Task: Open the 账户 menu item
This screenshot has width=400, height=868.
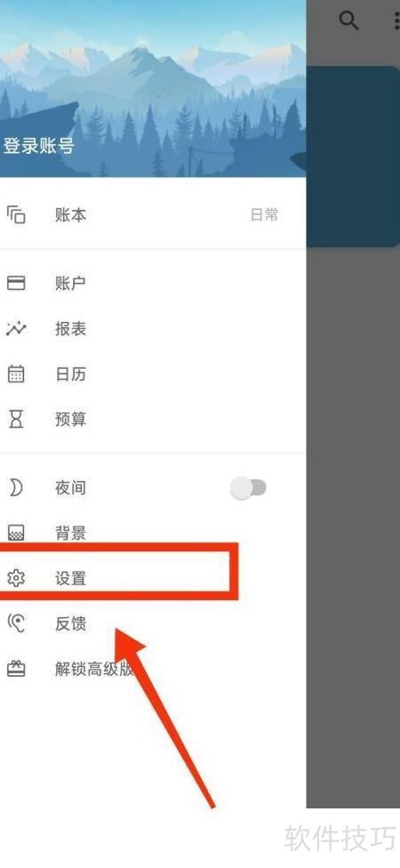Action: click(153, 284)
